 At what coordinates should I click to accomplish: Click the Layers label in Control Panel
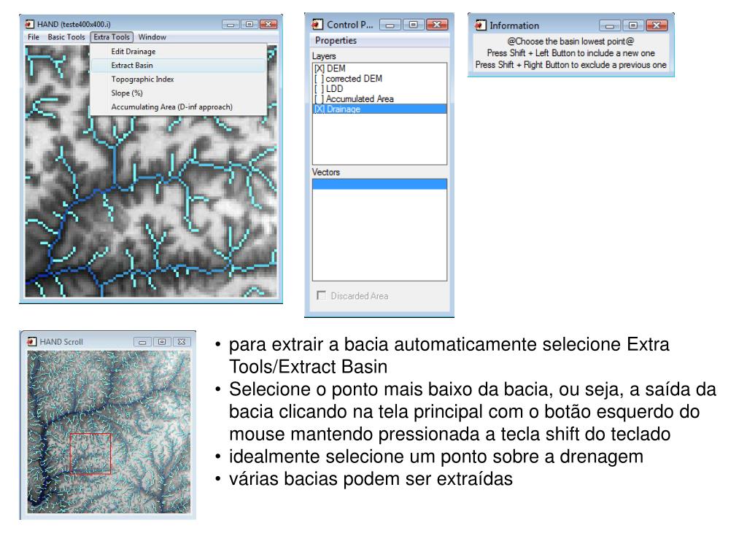[324, 56]
